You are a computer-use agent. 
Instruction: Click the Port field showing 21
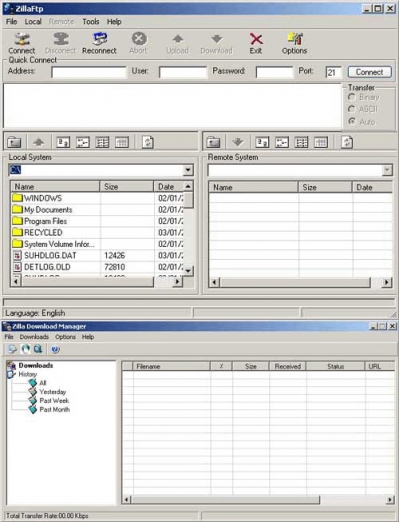(x=334, y=72)
